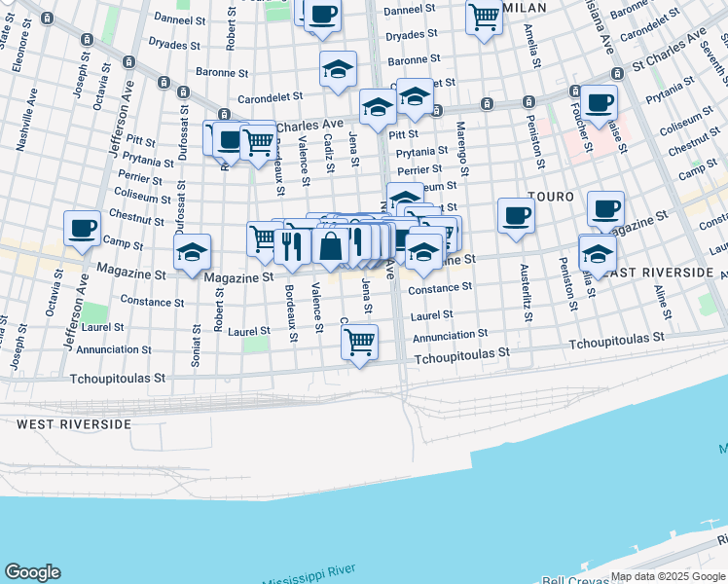Select the coffee cup marker above Robert St
728x584 pixels.
[230, 143]
